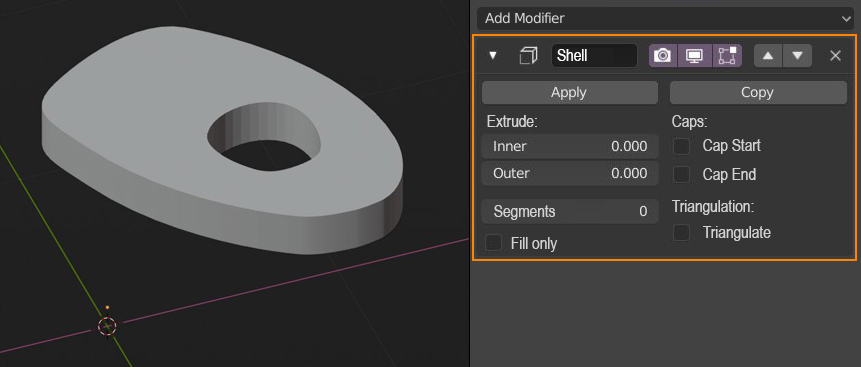This screenshot has height=367, width=861.
Task: Click the 3D cursor in viewport
Action: [x=107, y=326]
